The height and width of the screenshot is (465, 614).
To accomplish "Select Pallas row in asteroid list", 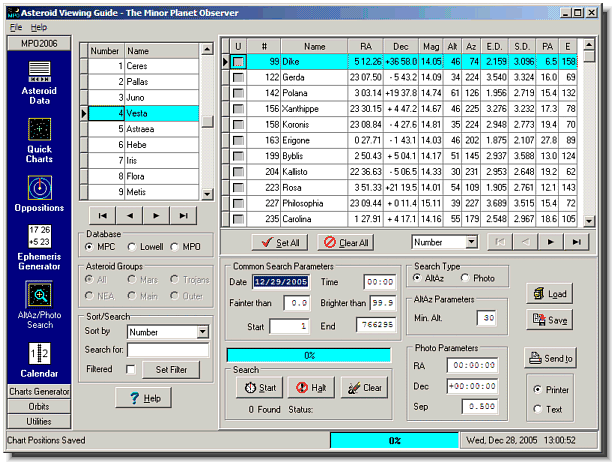I will (143, 82).
